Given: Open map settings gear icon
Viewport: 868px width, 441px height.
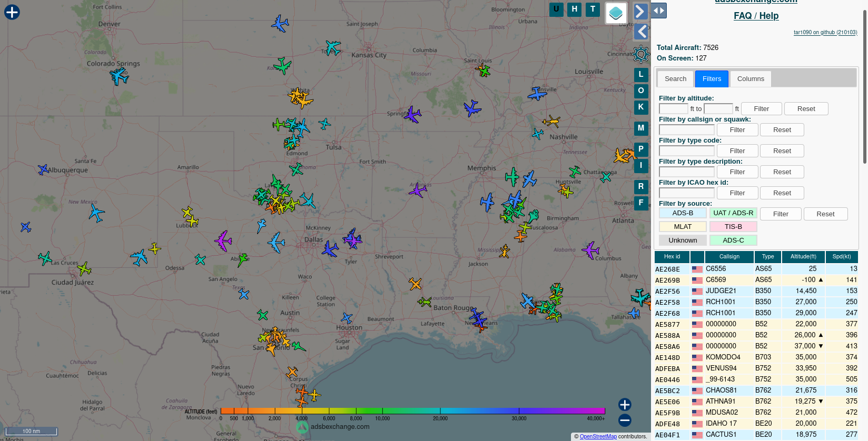Looking at the screenshot, I should coord(641,54).
